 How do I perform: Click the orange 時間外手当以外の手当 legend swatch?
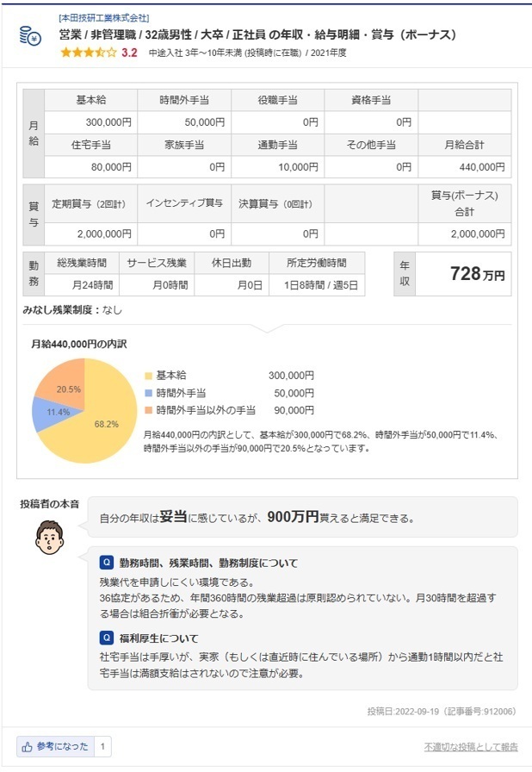pos(149,410)
